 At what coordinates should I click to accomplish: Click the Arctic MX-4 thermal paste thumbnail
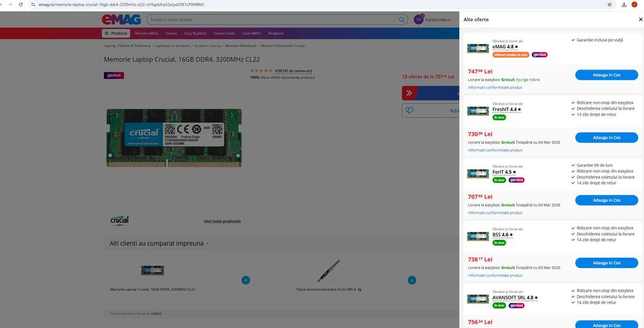(328, 270)
